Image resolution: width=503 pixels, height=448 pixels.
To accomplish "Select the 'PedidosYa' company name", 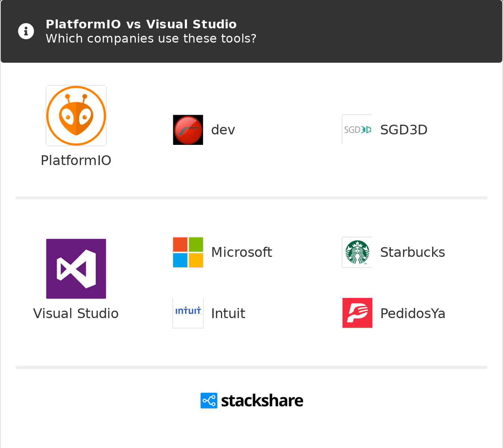I will [413, 314].
